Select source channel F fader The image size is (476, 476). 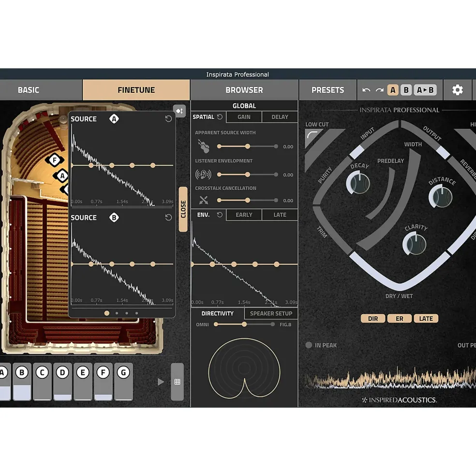(103, 382)
